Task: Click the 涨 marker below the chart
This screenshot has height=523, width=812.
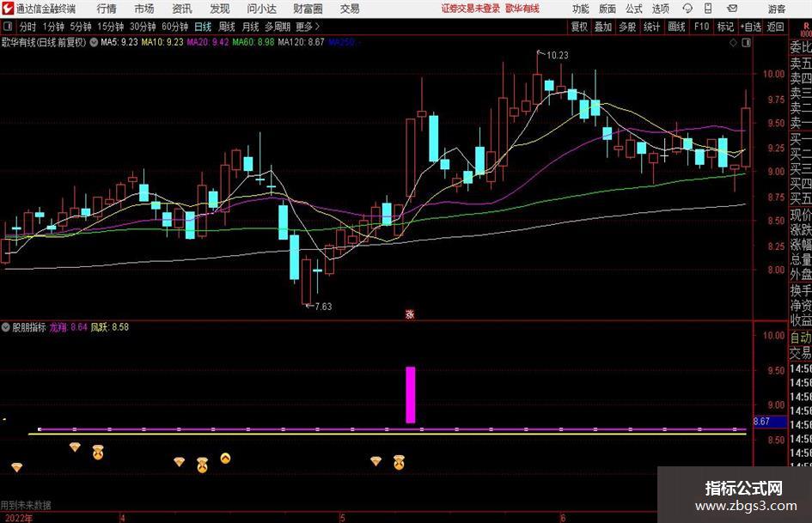Action: coord(410,313)
